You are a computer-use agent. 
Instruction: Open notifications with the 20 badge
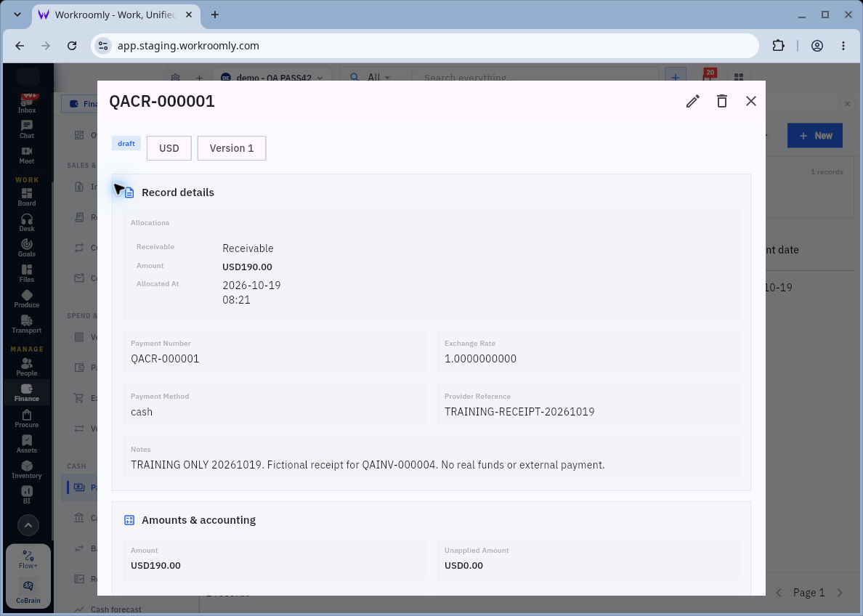[708, 75]
